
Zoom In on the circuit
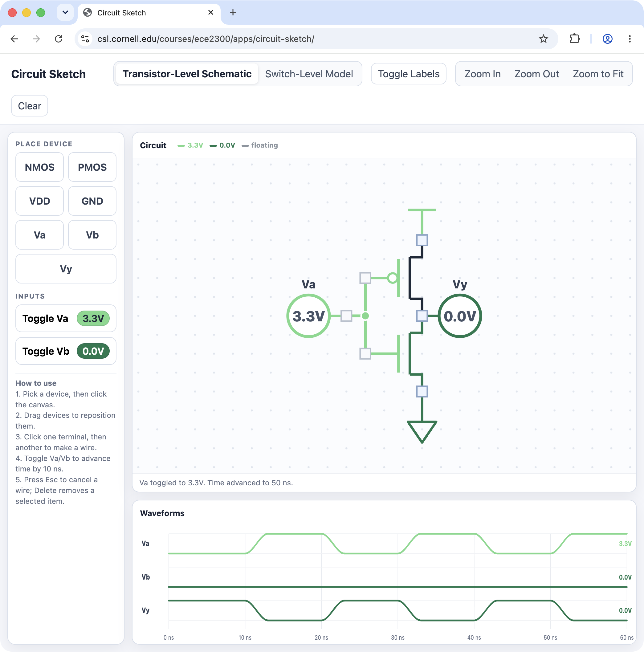(482, 74)
